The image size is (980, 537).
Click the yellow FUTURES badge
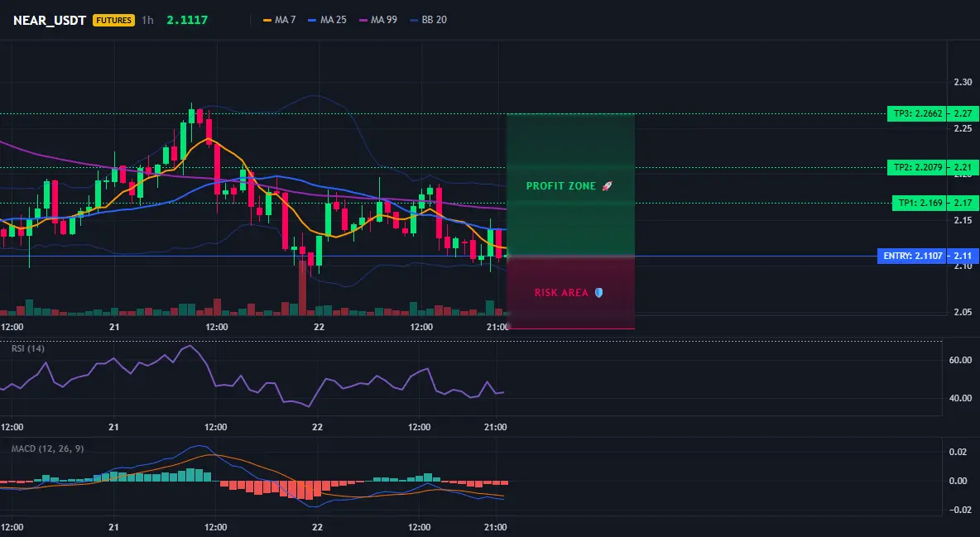point(113,20)
